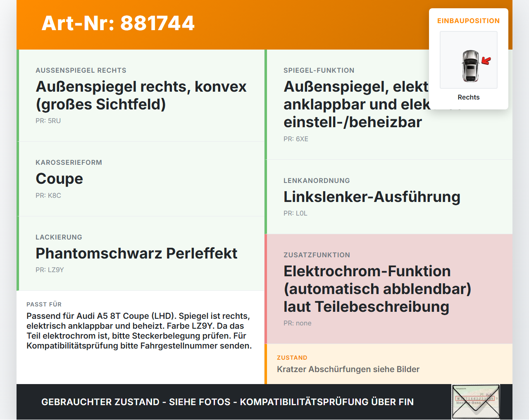
Task: Click the Art-Nr: 881744 heading
Action: tap(118, 23)
